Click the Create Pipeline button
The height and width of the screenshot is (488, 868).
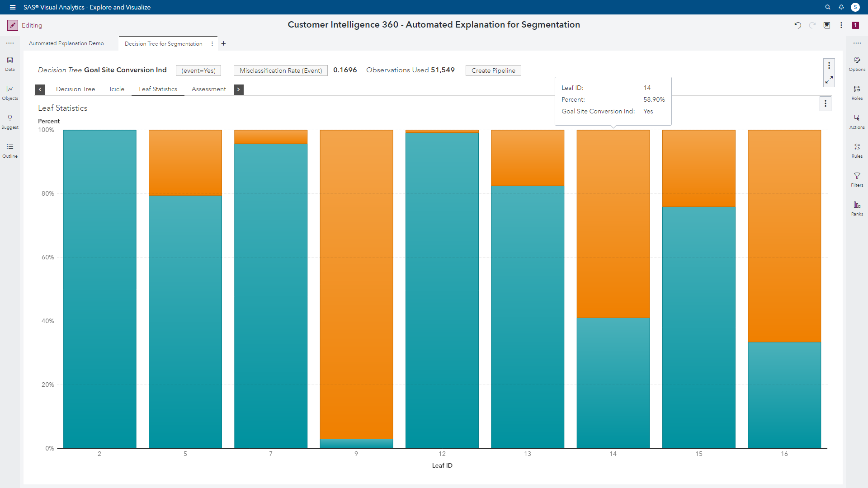[x=493, y=70]
